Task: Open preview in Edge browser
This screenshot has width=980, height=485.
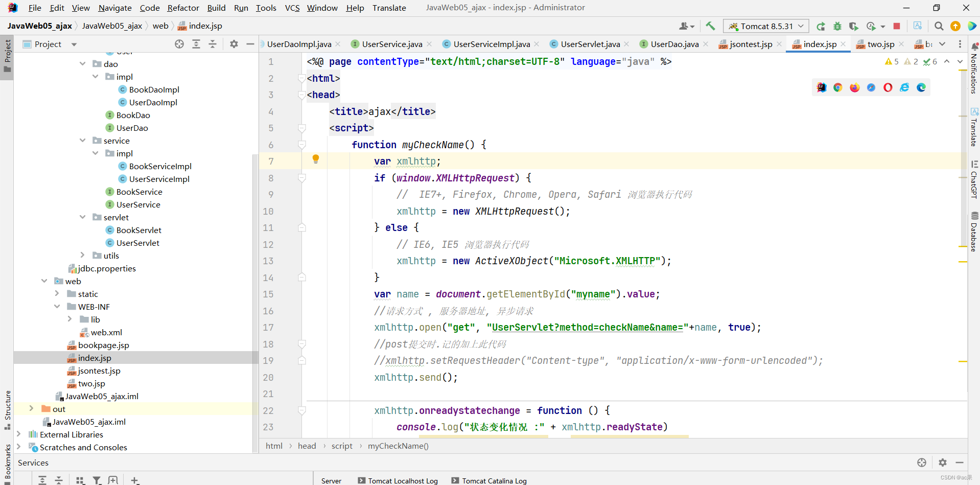Action: (921, 87)
